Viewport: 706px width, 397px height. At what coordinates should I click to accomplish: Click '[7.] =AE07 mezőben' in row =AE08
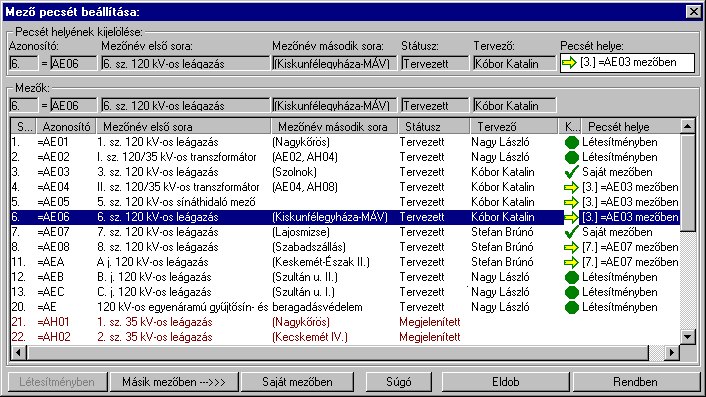(630, 247)
